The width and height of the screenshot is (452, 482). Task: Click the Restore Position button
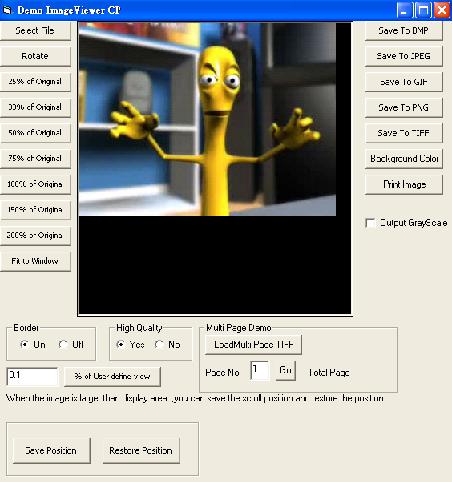click(141, 451)
